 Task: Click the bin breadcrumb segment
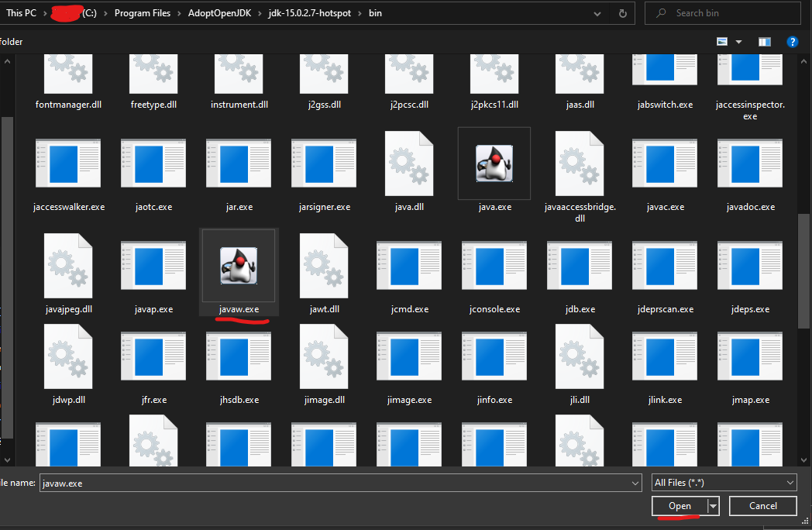tap(376, 13)
